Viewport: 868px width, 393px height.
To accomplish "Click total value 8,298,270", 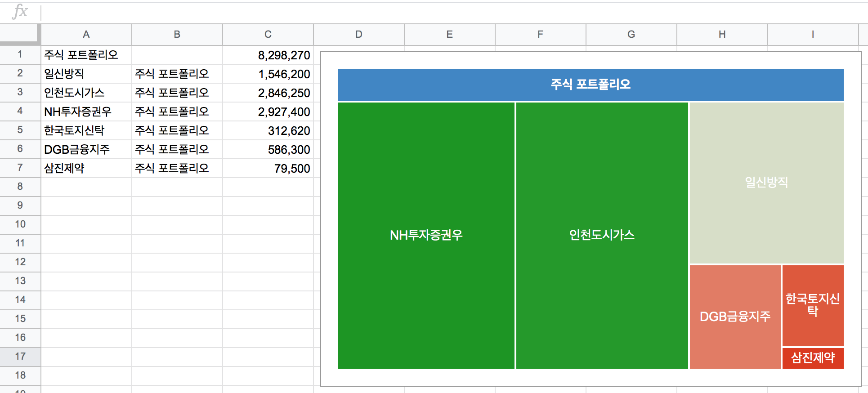I will pyautogui.click(x=268, y=55).
